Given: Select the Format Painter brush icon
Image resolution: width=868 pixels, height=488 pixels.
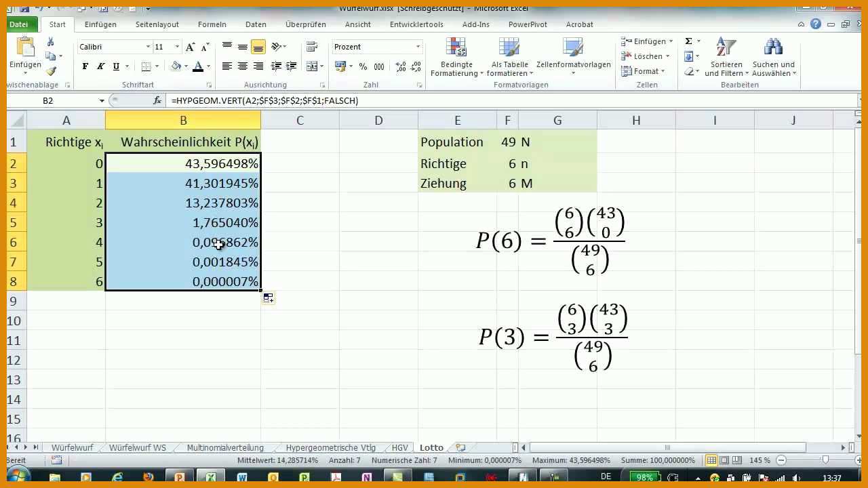Looking at the screenshot, I should (51, 70).
